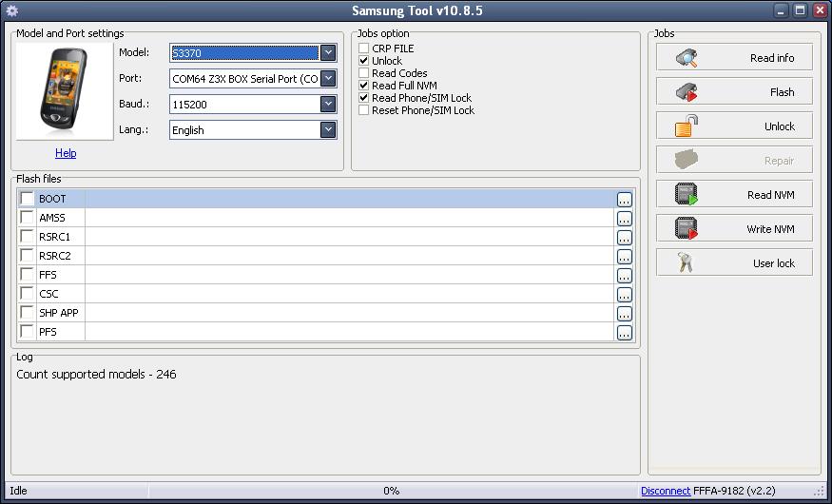Open the Baud rate dropdown arrow
Screen dimensions: 832x504
click(328, 104)
